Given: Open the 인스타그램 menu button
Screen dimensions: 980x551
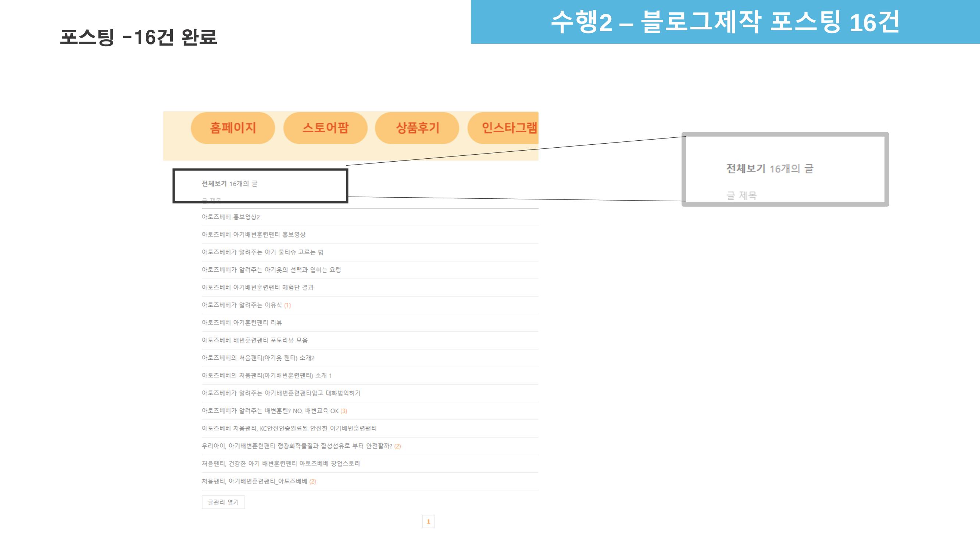Looking at the screenshot, I should [x=503, y=128].
